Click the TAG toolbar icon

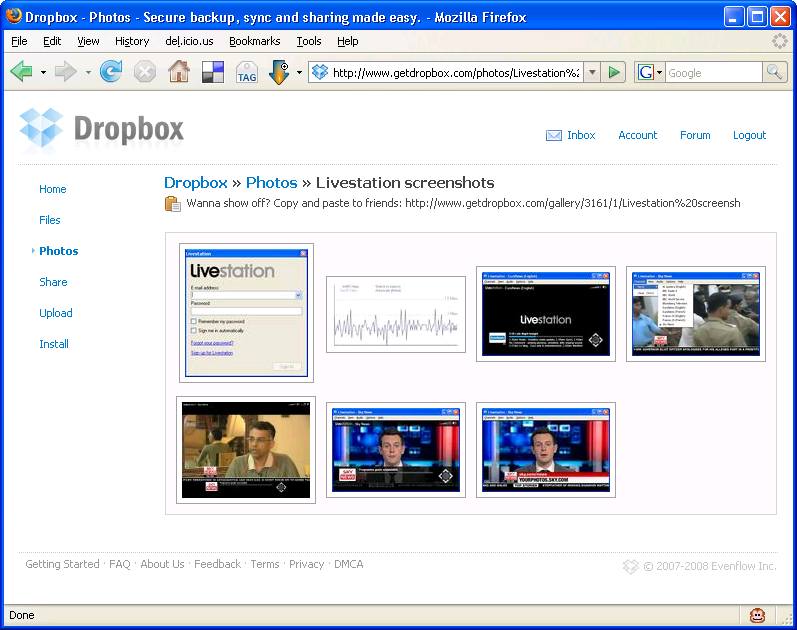coord(247,72)
